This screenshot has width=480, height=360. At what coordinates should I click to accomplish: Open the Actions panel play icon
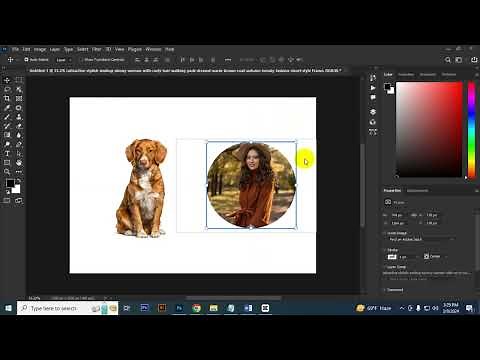(x=373, y=88)
